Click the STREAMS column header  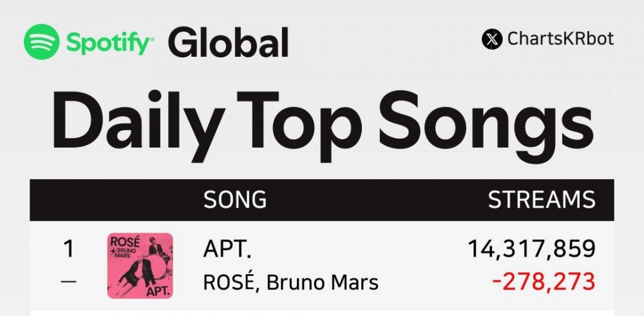[542, 199]
